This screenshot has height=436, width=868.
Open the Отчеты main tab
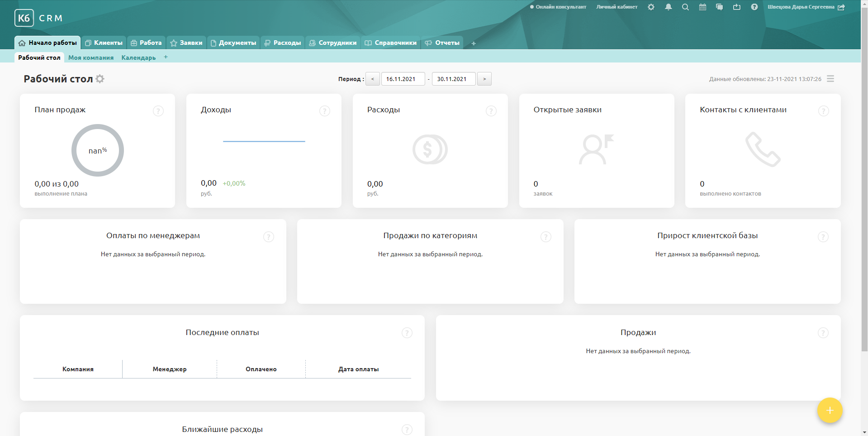click(442, 43)
